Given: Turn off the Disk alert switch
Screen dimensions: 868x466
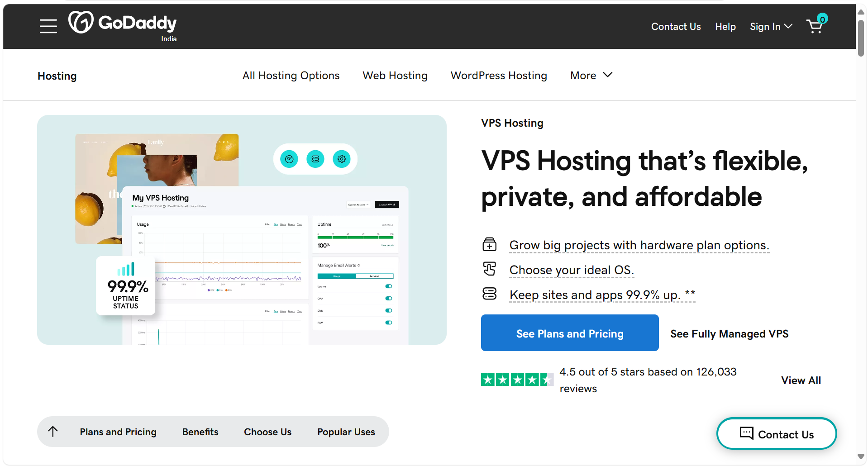Looking at the screenshot, I should pyautogui.click(x=388, y=310).
